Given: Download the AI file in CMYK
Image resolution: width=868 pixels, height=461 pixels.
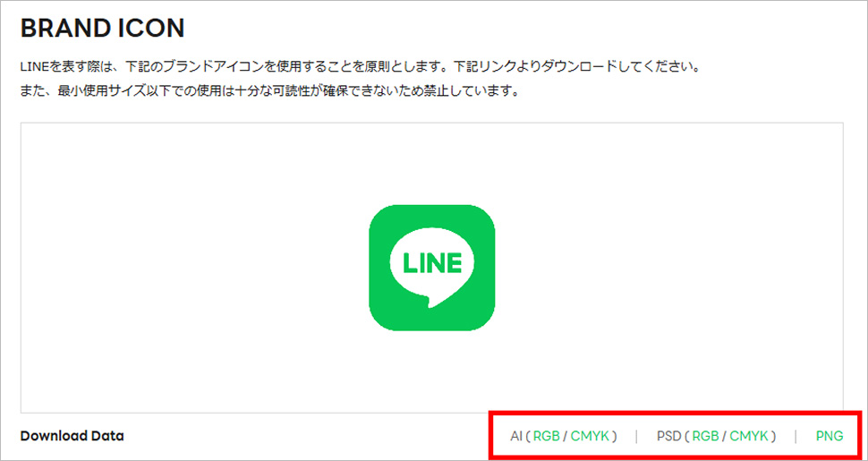Looking at the screenshot, I should (x=589, y=436).
